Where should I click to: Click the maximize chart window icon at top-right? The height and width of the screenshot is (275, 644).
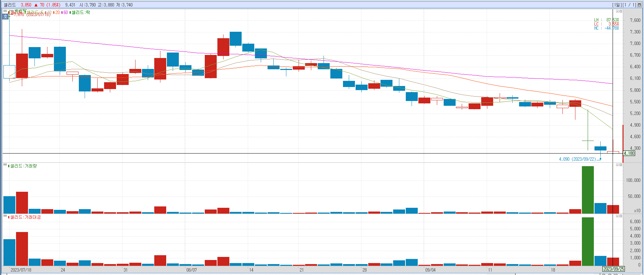click(639, 5)
